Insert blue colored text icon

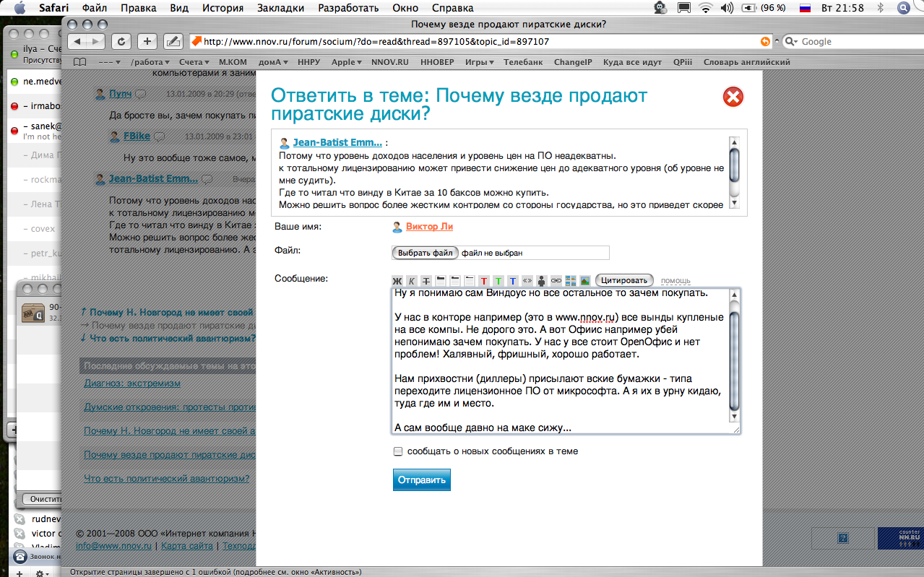[x=513, y=281]
